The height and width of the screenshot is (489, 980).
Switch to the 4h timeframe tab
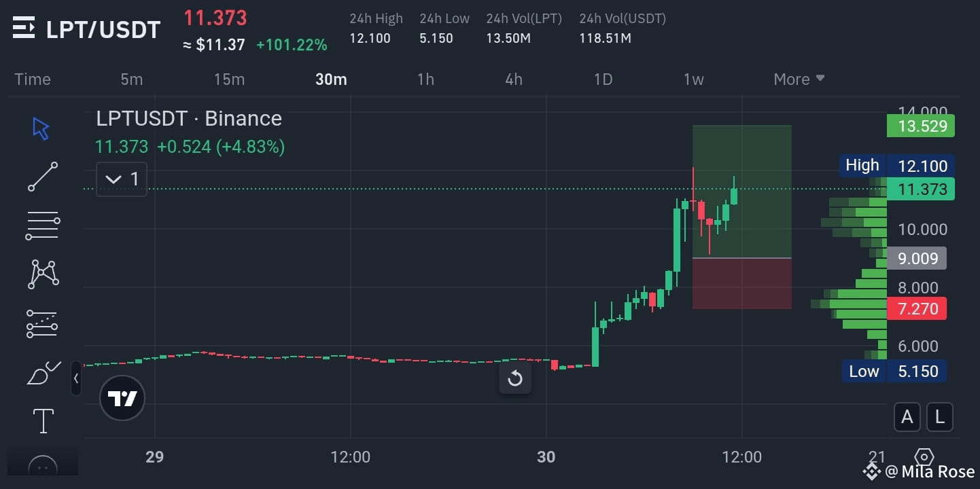[513, 79]
